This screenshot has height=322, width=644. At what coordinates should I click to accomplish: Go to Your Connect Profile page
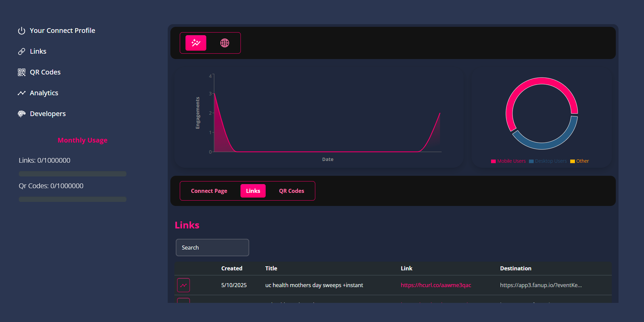(62, 31)
